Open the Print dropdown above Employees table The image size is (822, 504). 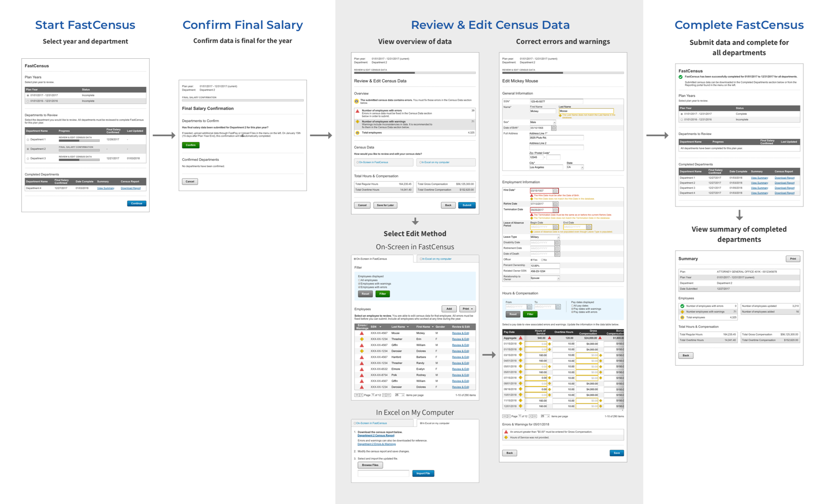click(467, 309)
